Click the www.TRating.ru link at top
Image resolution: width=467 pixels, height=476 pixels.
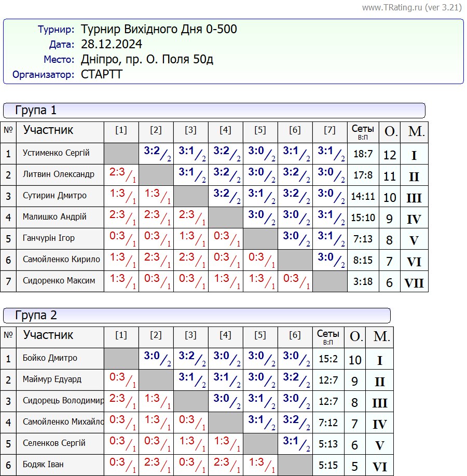click(411, 7)
